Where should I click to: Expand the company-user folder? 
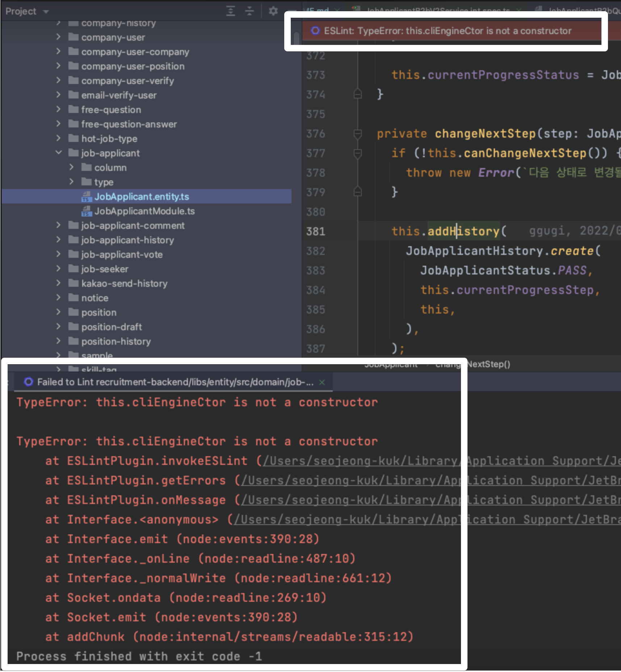[x=58, y=37]
